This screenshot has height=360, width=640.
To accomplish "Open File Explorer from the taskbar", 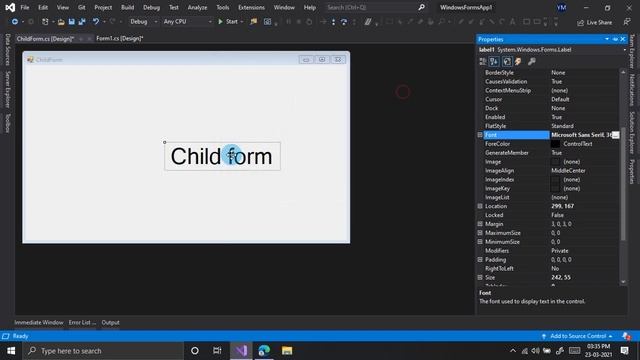I will pyautogui.click(x=287, y=351).
